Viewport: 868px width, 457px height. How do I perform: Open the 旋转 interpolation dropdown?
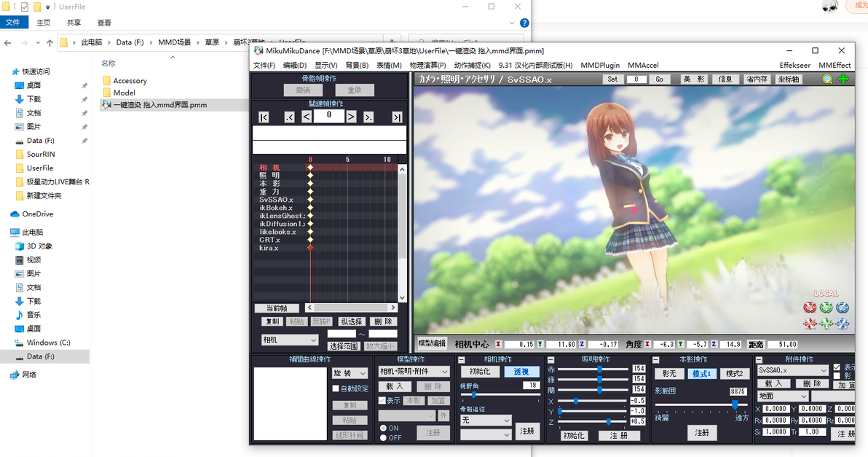(350, 373)
